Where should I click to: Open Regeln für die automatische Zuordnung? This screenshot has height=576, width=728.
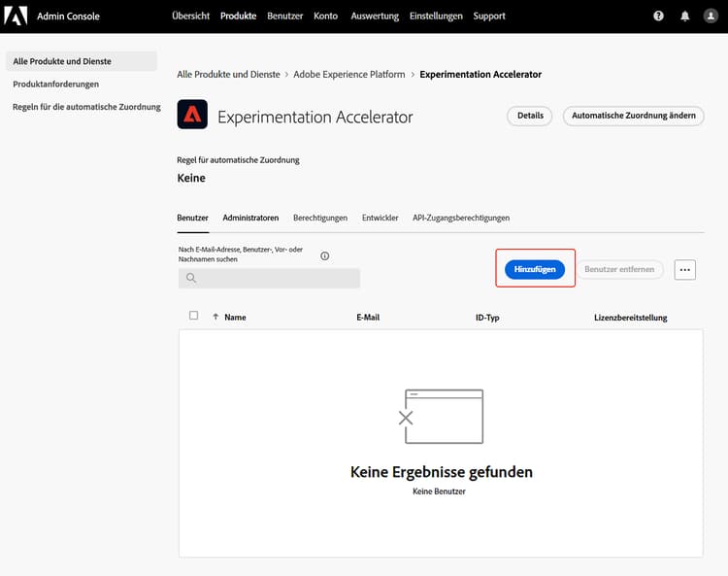[86, 107]
